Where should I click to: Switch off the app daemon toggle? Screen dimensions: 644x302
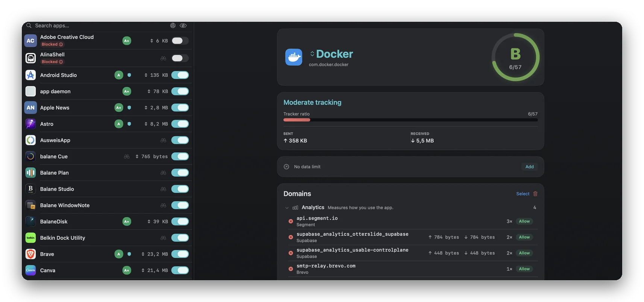(x=180, y=91)
